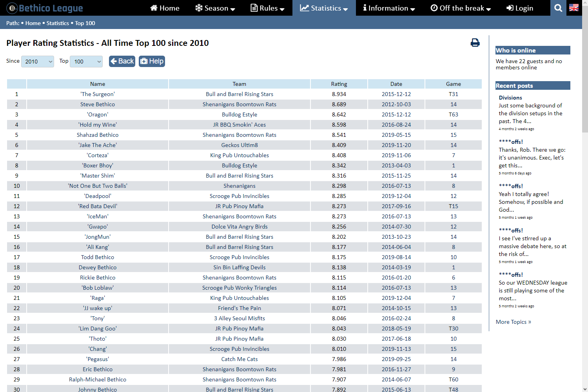Open the search magnifier icon
The height and width of the screenshot is (392, 588).
pyautogui.click(x=558, y=8)
